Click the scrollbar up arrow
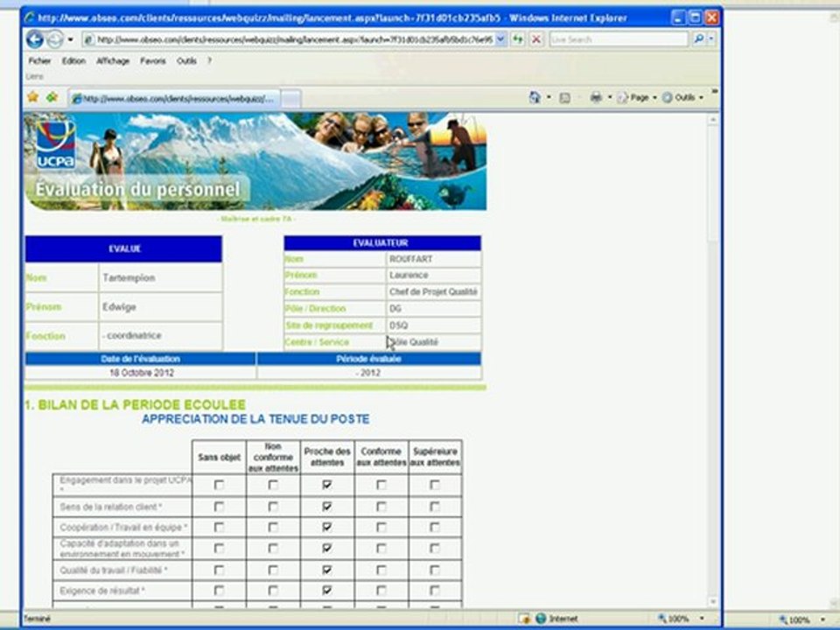The width and height of the screenshot is (840, 630). pyautogui.click(x=712, y=121)
